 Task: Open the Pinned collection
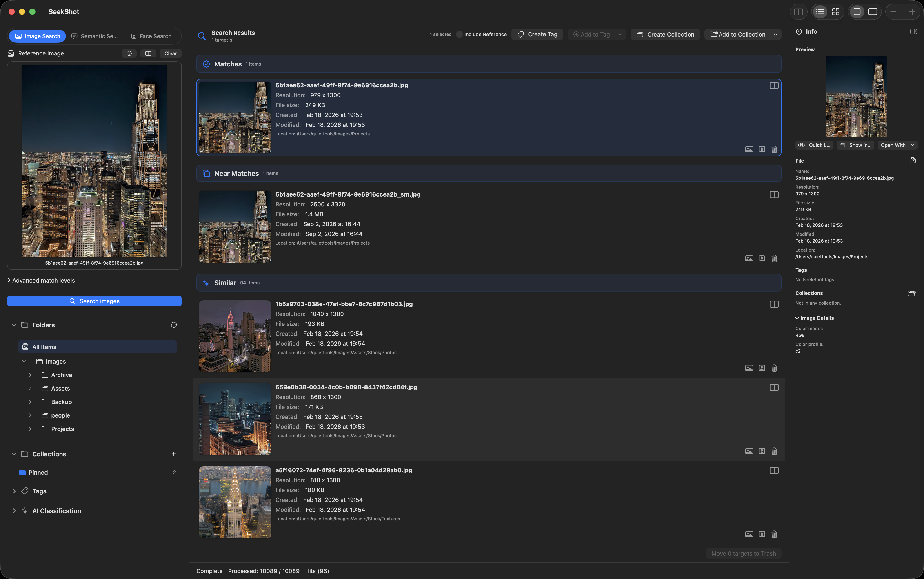pos(97,473)
